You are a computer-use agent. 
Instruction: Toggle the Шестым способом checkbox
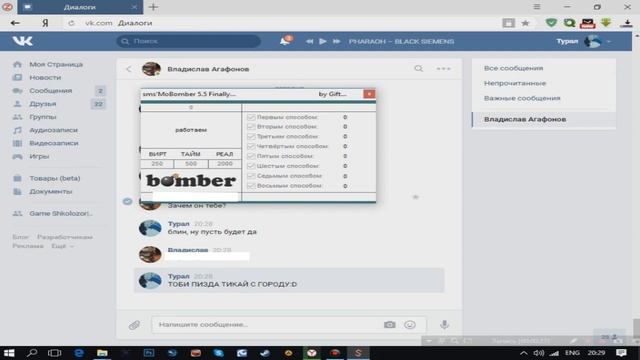pos(251,166)
